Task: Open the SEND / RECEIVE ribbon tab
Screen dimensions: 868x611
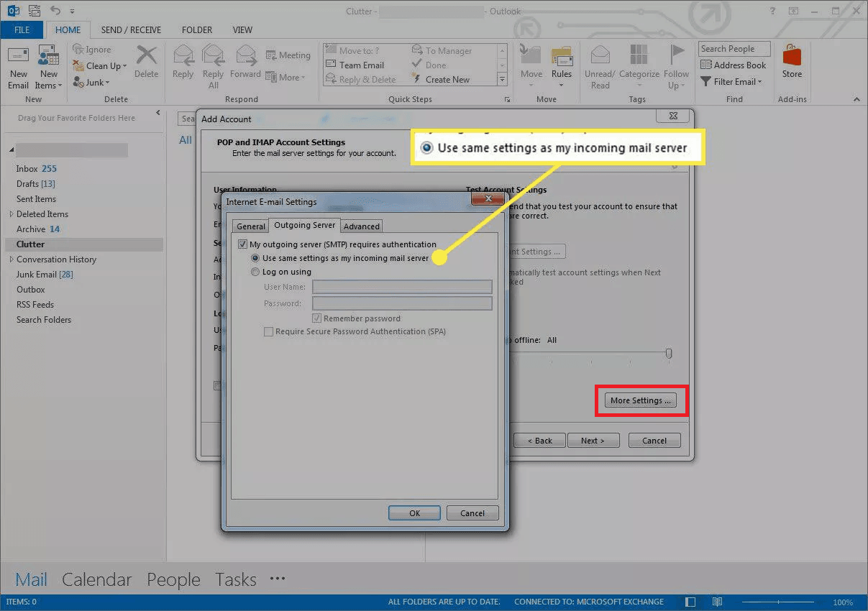Action: [131, 30]
